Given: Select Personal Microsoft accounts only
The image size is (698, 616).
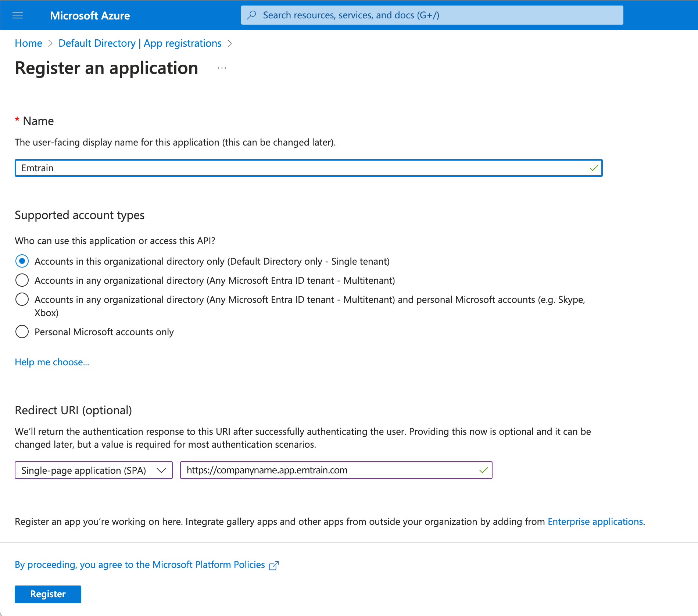Looking at the screenshot, I should pos(22,332).
